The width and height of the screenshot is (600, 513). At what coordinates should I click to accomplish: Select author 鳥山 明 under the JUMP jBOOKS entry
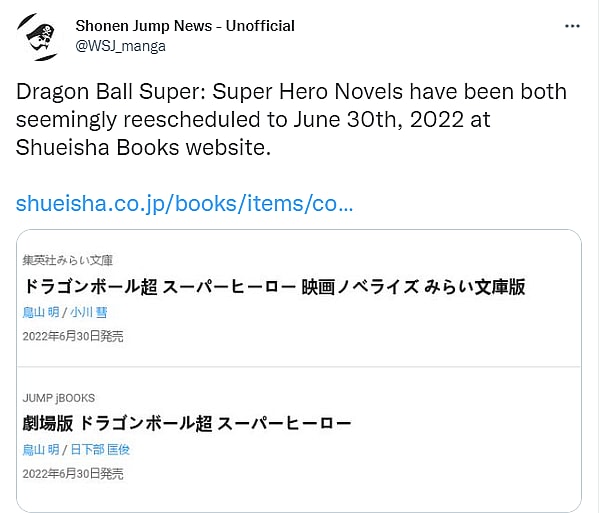42,450
